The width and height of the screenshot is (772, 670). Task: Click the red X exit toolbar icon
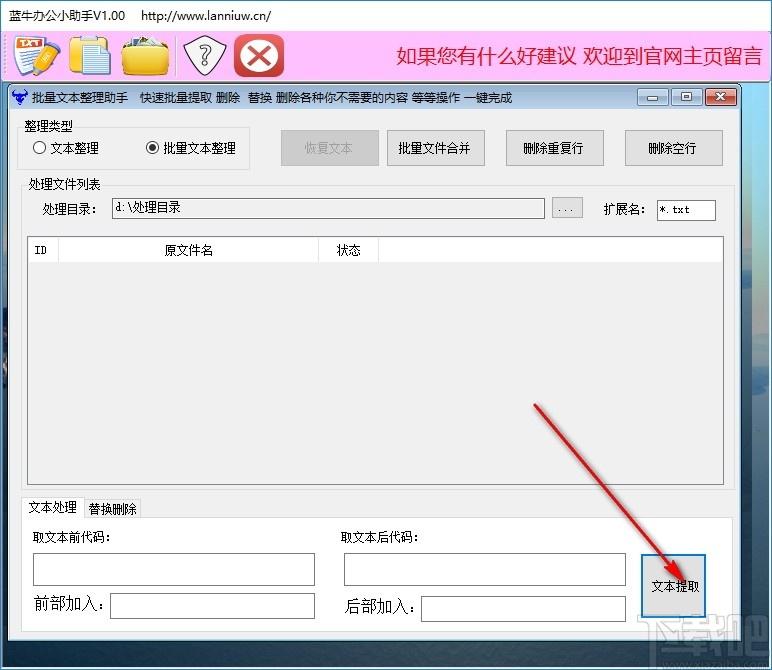click(259, 55)
